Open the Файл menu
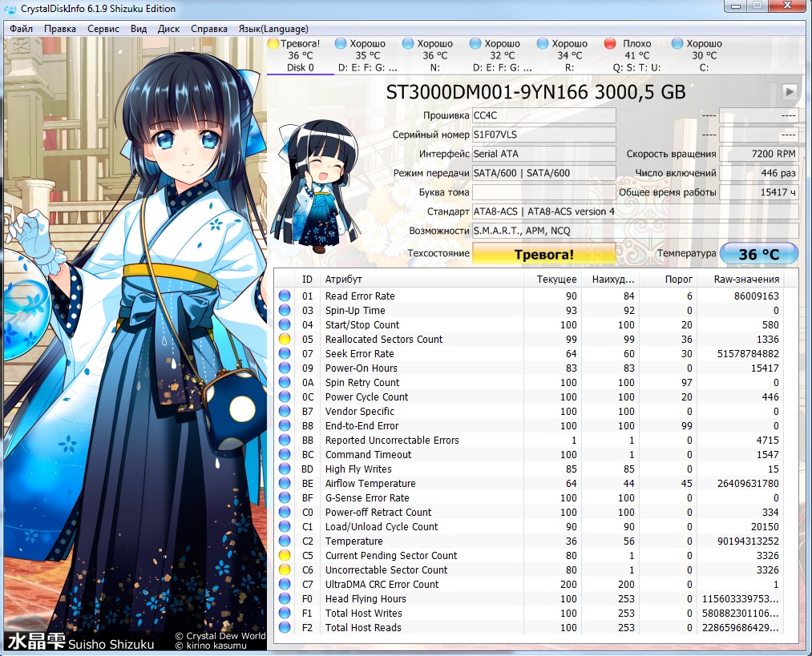Screen dimensions: 812x656 21,29
